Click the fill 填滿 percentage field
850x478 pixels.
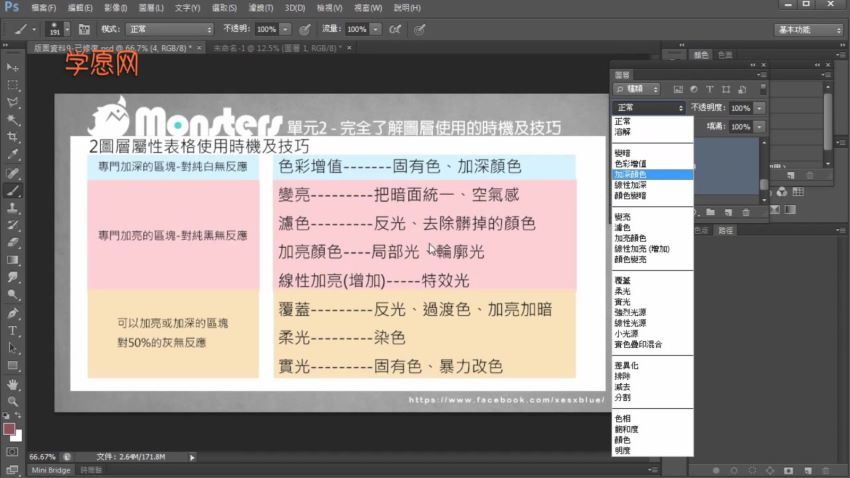click(x=740, y=127)
